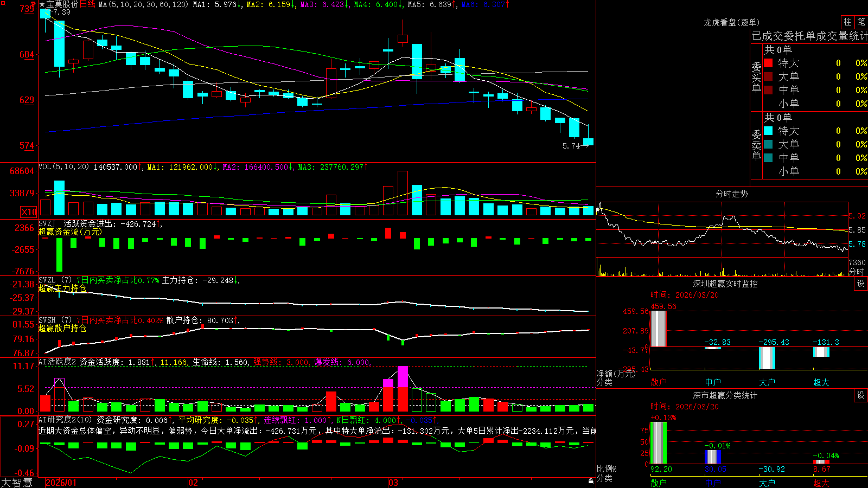Image resolution: width=868 pixels, height=488 pixels.
Task: Click the 629 label on the price axis
Action: [x=27, y=100]
